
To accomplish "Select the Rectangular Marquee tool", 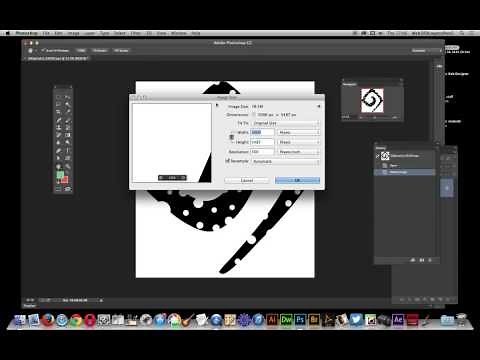I will click(59, 97).
